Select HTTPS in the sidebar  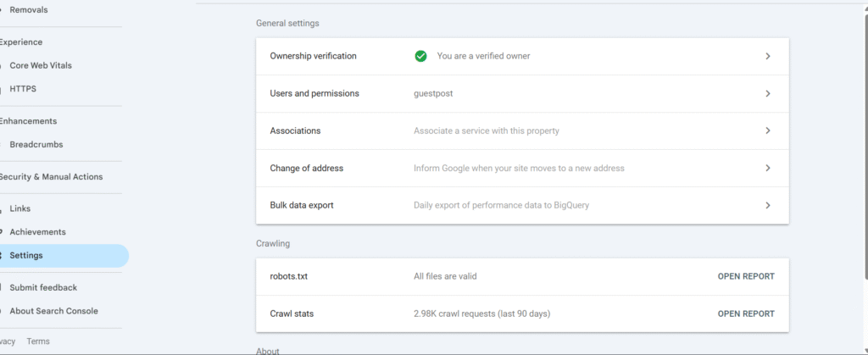click(23, 89)
